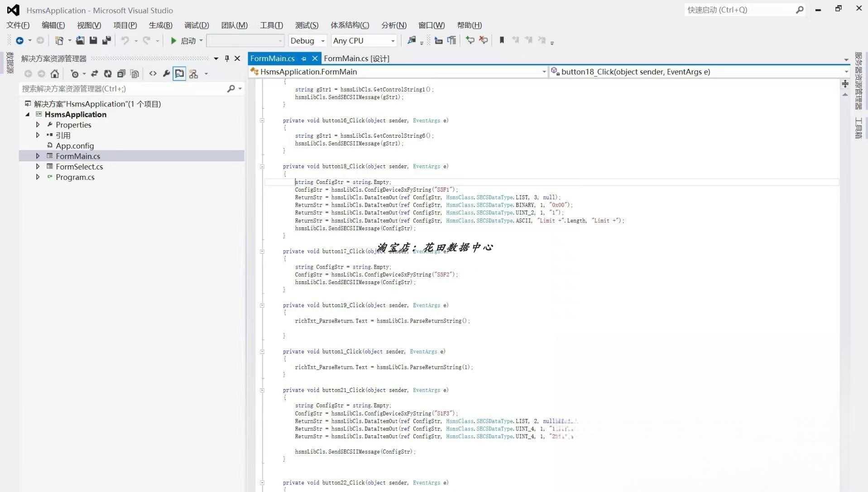Open the 窗口(W) window menu
The height and width of the screenshot is (492, 868).
432,25
